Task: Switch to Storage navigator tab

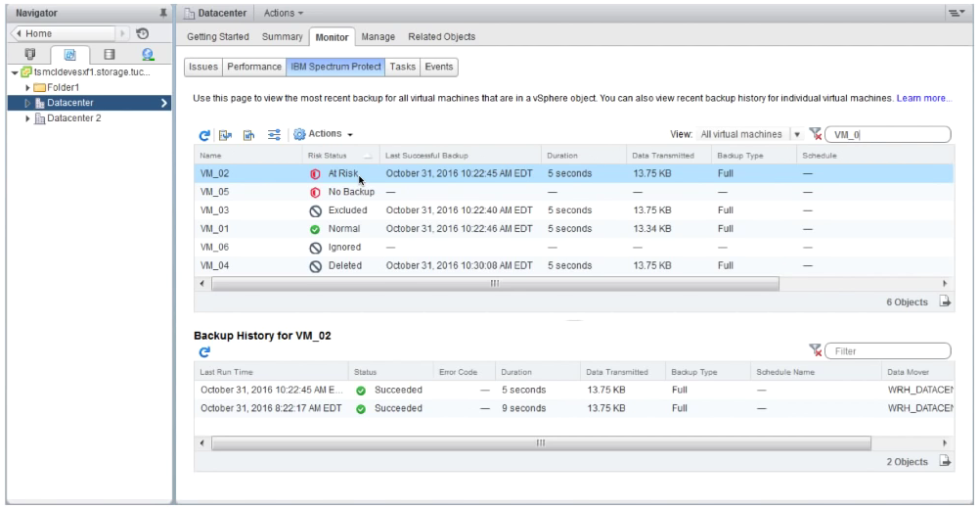Action: coord(110,55)
